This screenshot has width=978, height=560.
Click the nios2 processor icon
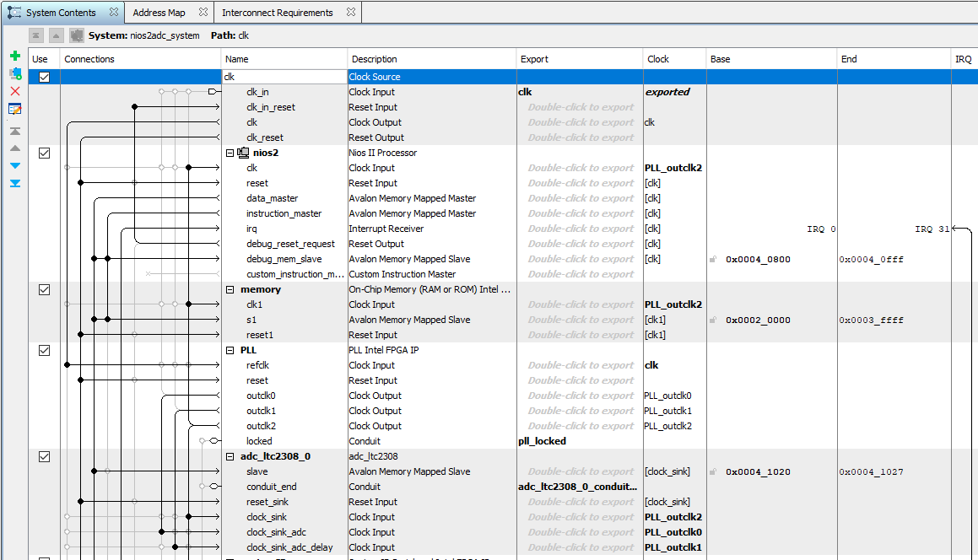[x=243, y=153]
